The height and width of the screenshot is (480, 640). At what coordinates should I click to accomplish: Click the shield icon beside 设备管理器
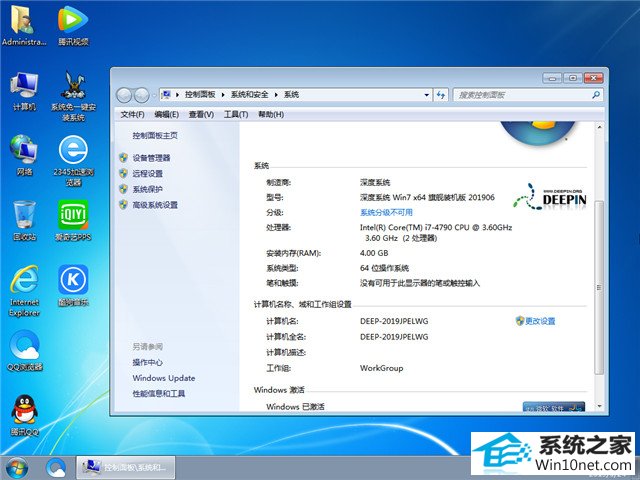tap(123, 158)
